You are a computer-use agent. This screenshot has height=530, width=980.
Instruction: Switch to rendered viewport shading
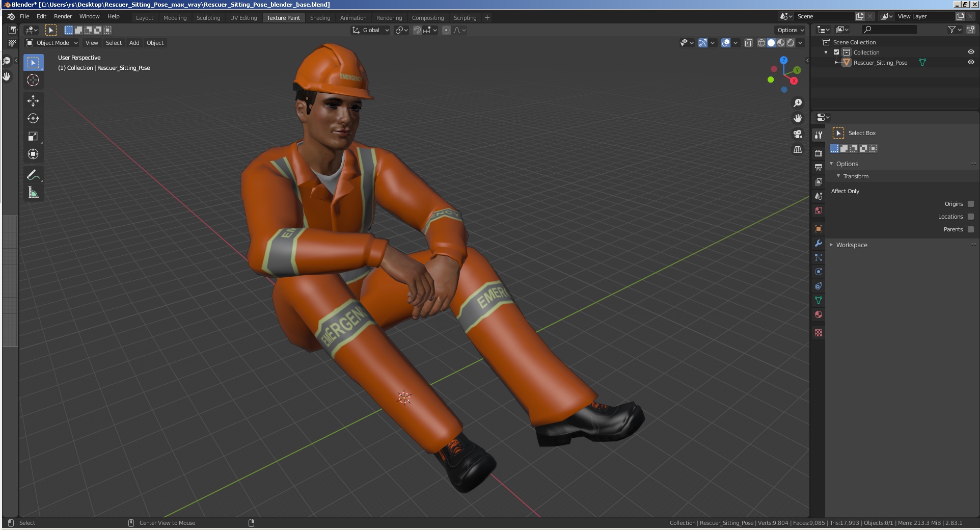[x=791, y=43]
